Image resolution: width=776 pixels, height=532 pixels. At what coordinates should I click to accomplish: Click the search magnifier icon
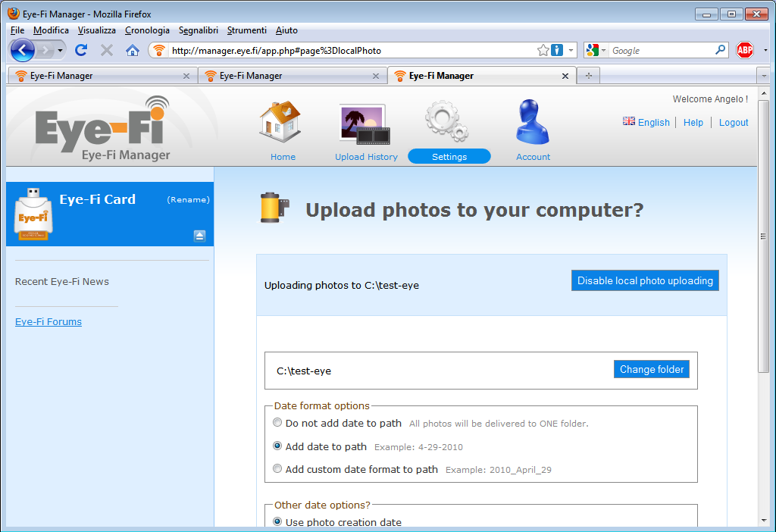pyautogui.click(x=720, y=50)
